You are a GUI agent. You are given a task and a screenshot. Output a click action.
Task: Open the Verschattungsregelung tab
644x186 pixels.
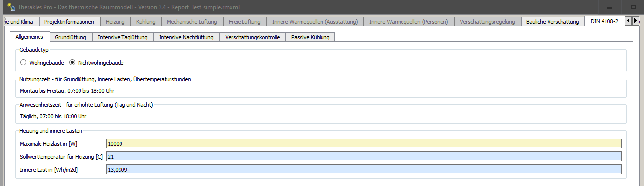487,22
